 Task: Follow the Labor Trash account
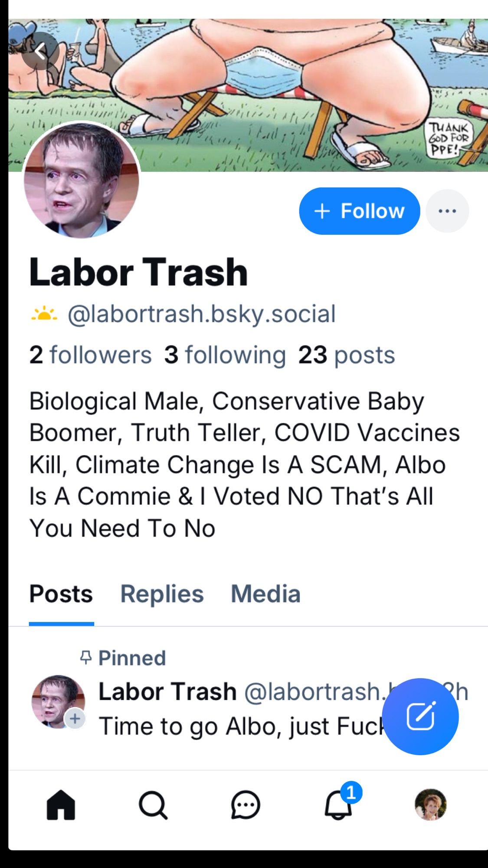359,211
